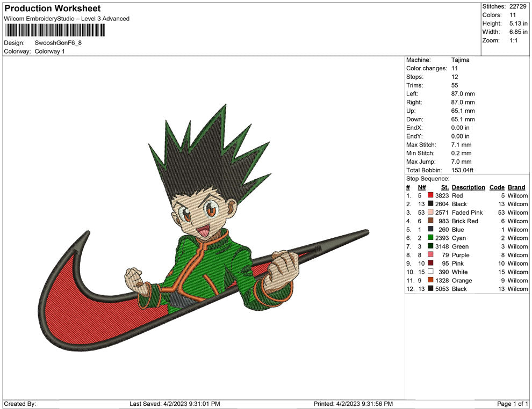The image size is (532, 409).
Task: Click the embroidered Gon character design preview
Action: click(x=204, y=229)
